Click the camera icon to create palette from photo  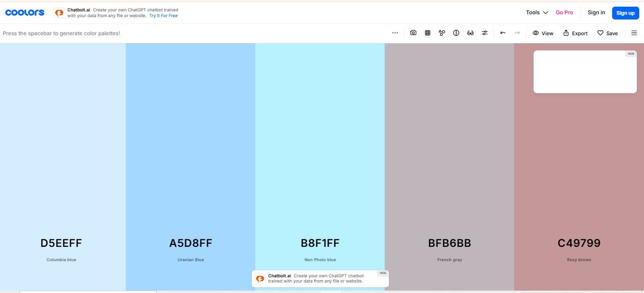413,33
